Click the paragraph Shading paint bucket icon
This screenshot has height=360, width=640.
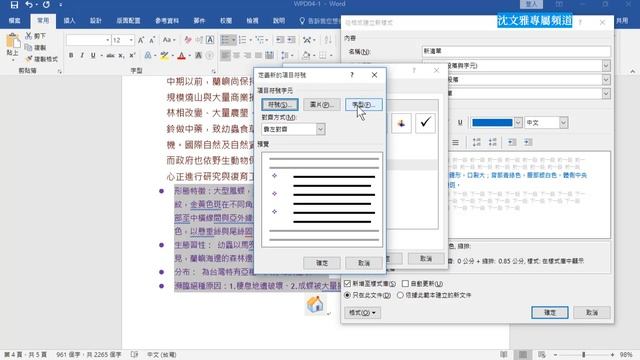click(306, 55)
